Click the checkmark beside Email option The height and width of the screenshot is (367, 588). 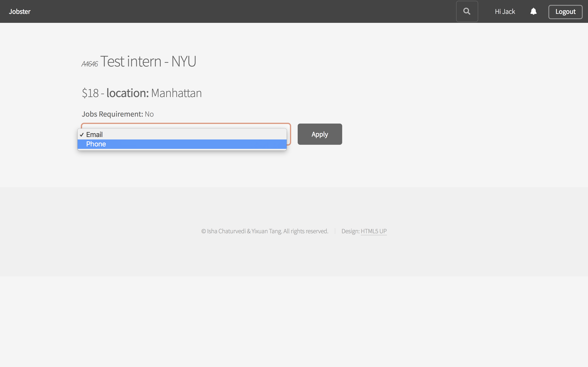pos(82,135)
